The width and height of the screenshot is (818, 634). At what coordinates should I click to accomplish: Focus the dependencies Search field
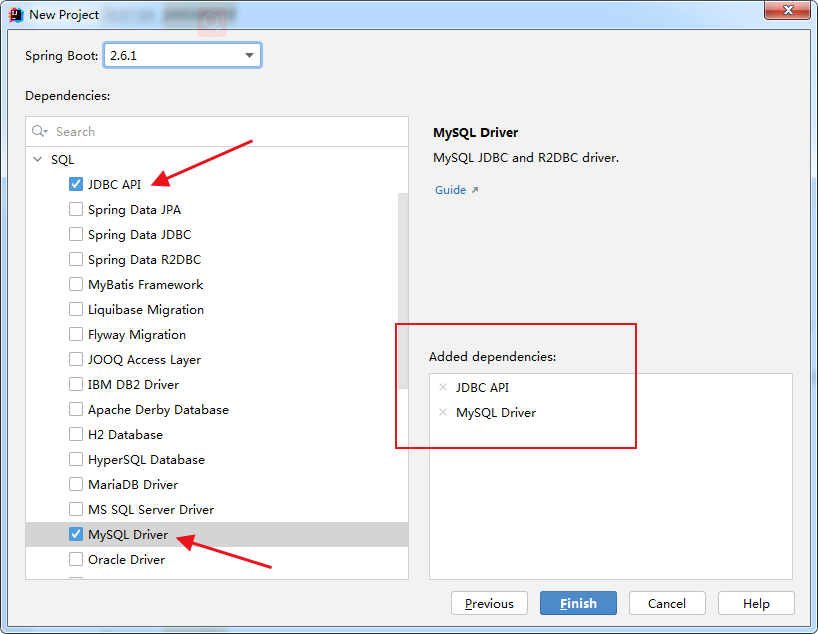tap(217, 131)
